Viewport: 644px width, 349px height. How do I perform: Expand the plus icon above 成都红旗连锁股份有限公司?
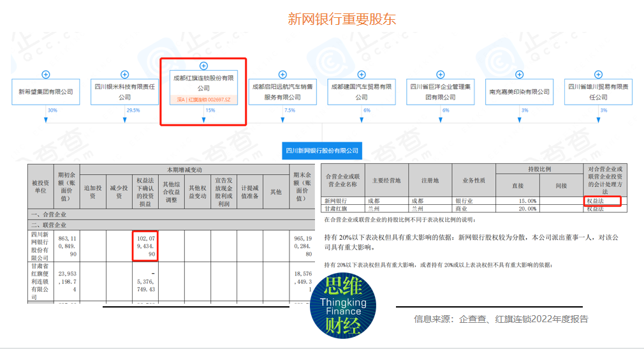[x=203, y=66]
